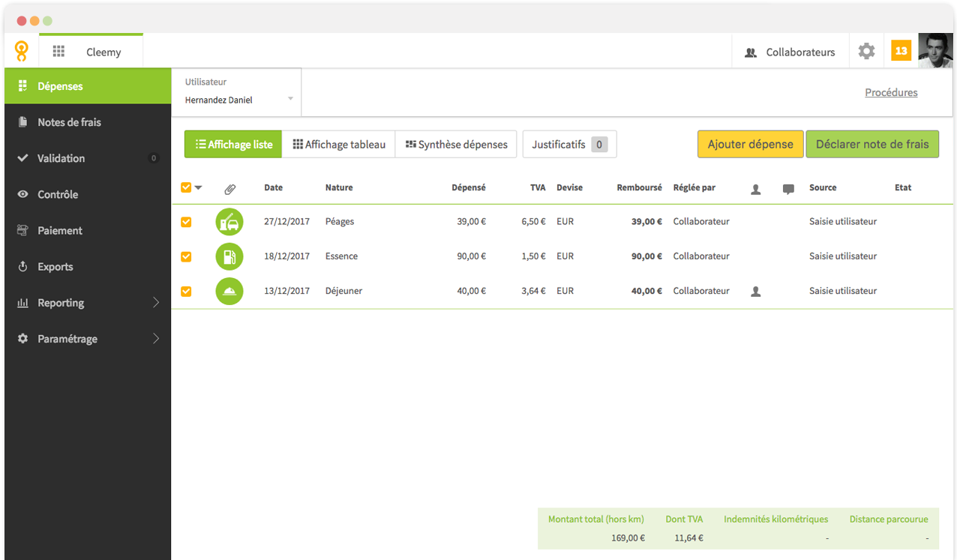
Task: Click the Devise column header
Action: (569, 187)
